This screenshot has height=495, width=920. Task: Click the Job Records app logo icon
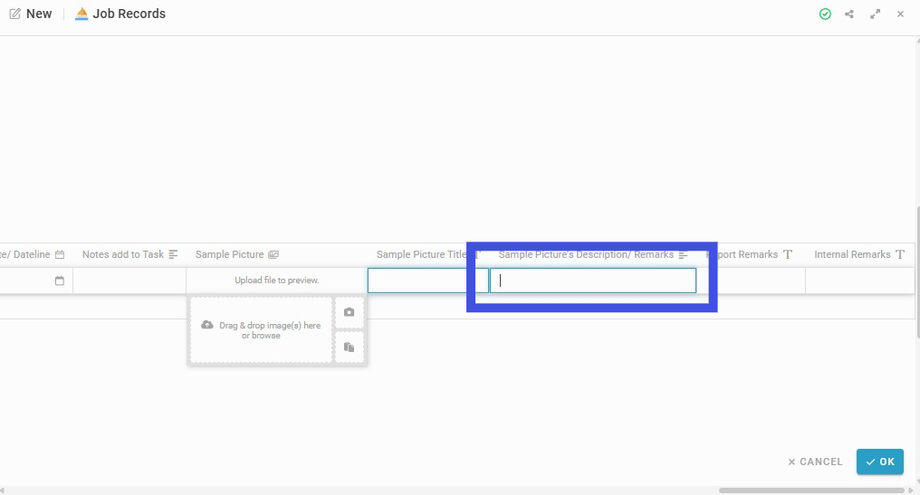tap(82, 13)
